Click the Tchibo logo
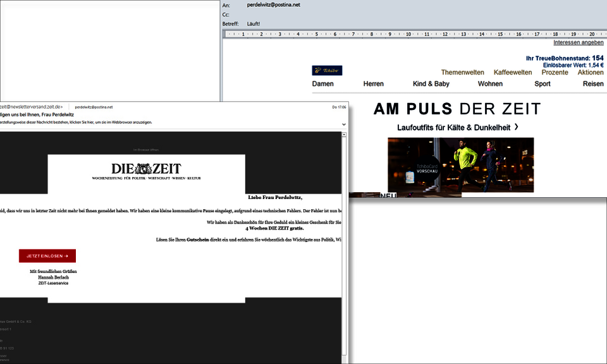 327,70
